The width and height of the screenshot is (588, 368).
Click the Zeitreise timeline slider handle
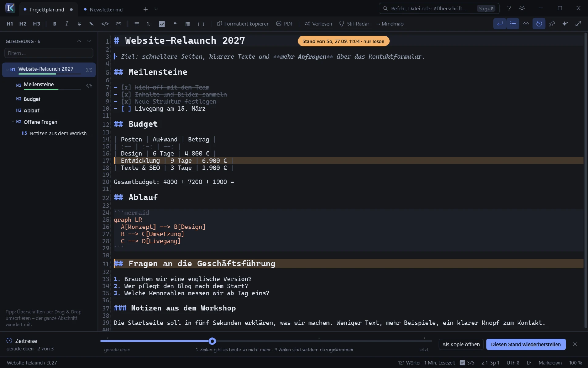[212, 341]
